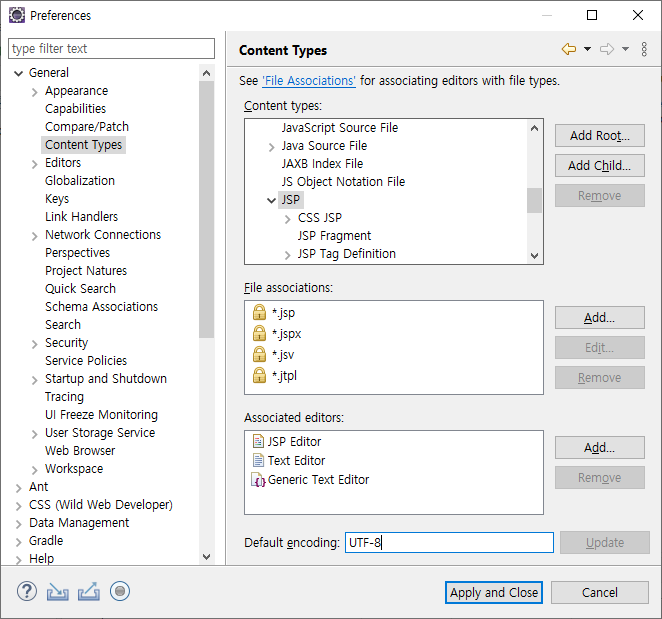Screen dimensions: 662x619
Task: Click the lock icon next to *.jtpl
Action: pos(259,375)
